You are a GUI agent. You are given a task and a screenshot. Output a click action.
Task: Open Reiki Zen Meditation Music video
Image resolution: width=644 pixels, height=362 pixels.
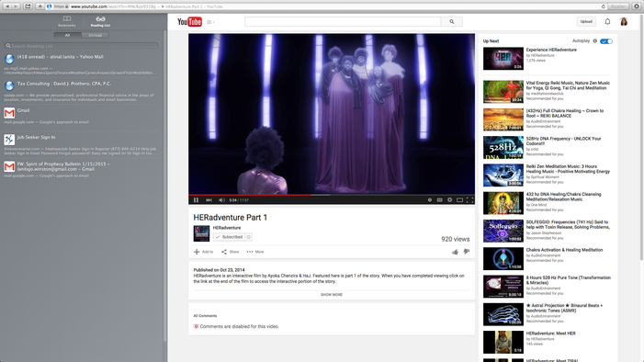(568, 169)
